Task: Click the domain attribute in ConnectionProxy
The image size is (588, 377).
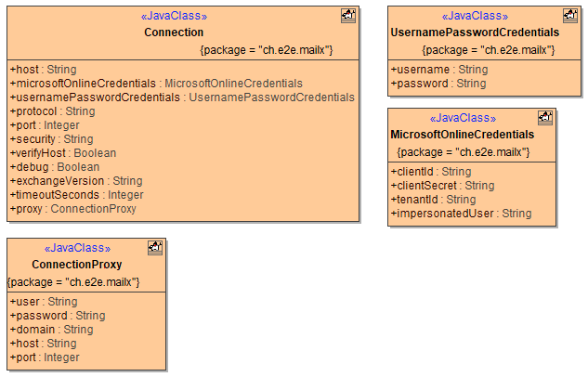Action: click(51, 330)
